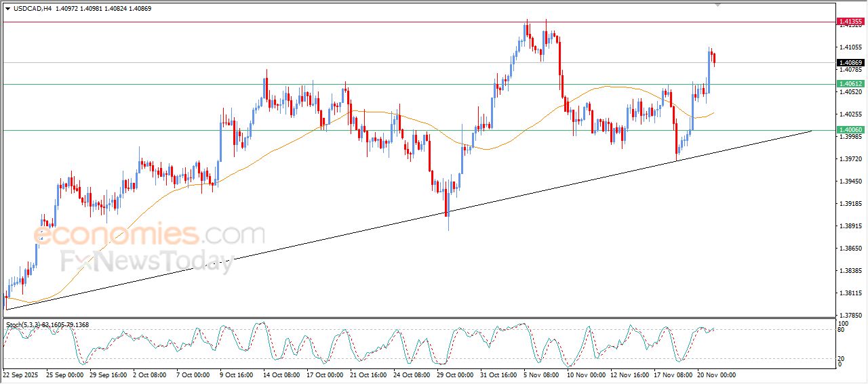
Task: Click the 31 Oct 16:00 time label
Action: (498, 375)
